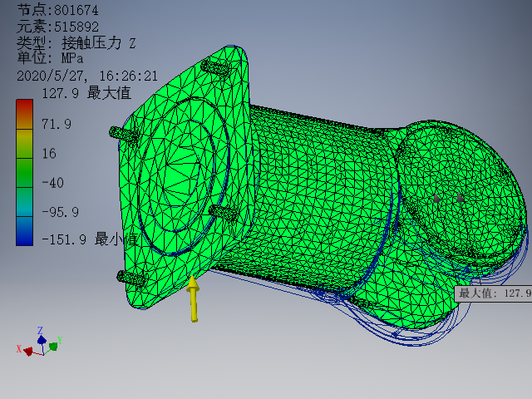The image size is (532, 399).
Task: Click the 127.9 最大值 legend label
Action: pyautogui.click(x=86, y=93)
